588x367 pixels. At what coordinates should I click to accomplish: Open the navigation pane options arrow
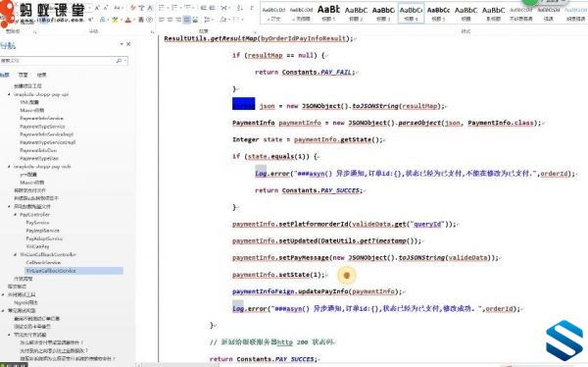[122, 44]
